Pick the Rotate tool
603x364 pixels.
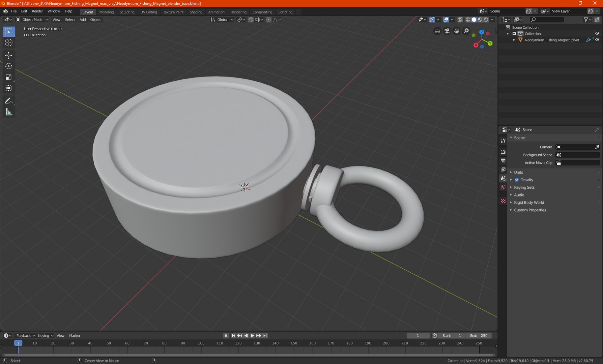(x=9, y=66)
